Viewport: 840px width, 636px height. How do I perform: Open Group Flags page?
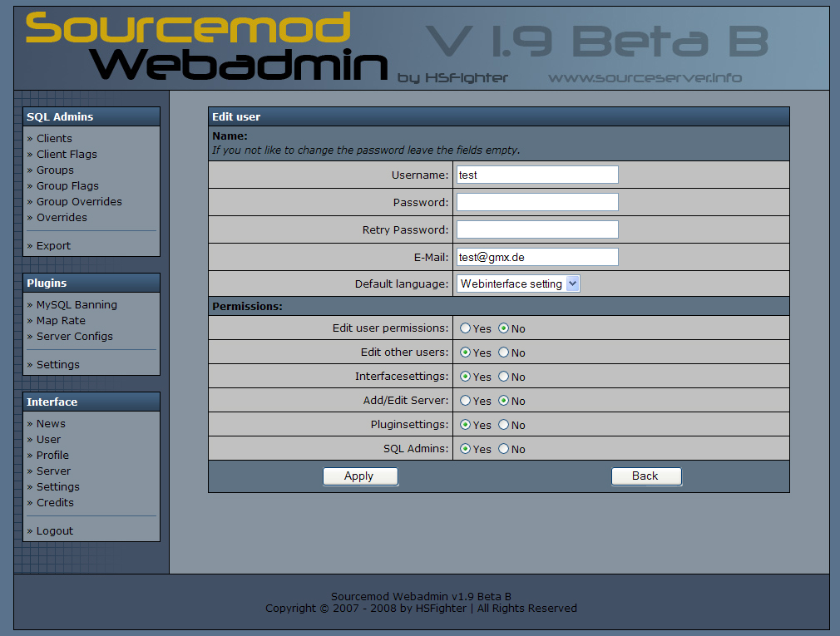67,185
